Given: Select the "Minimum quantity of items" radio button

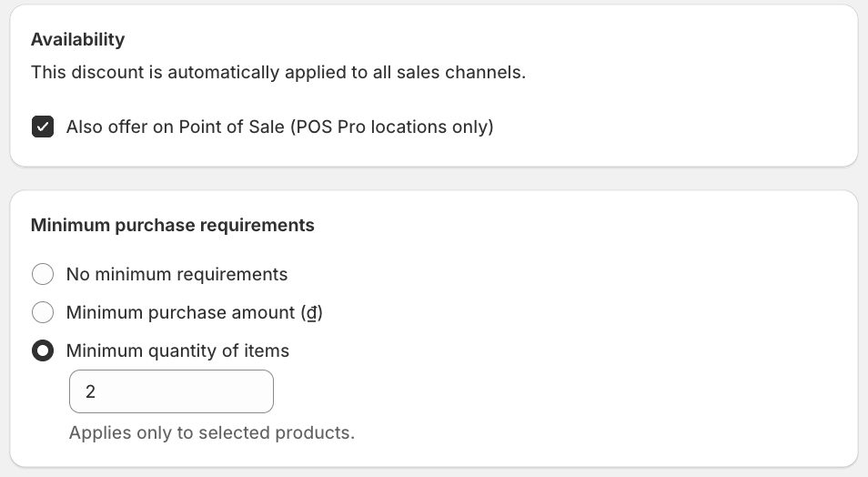Looking at the screenshot, I should click(43, 350).
